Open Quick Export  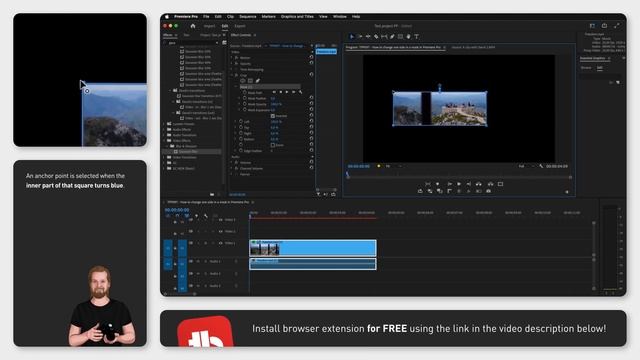click(x=604, y=26)
